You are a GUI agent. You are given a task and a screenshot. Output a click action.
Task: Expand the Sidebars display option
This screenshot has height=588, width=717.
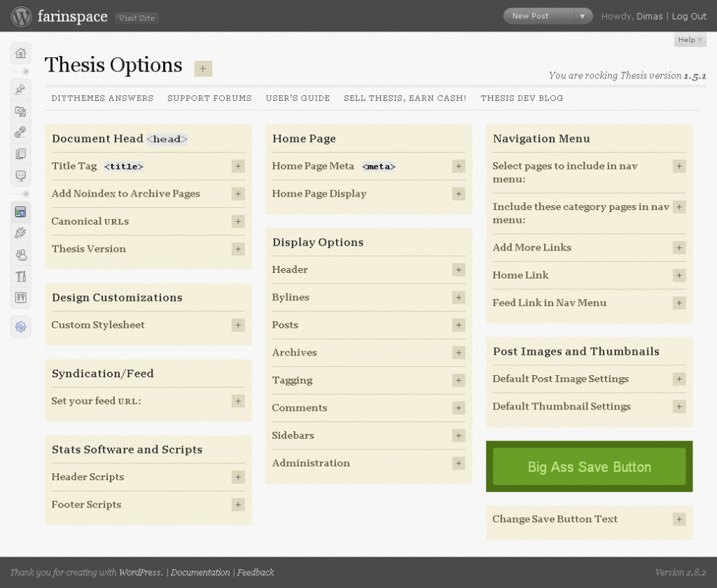(459, 436)
